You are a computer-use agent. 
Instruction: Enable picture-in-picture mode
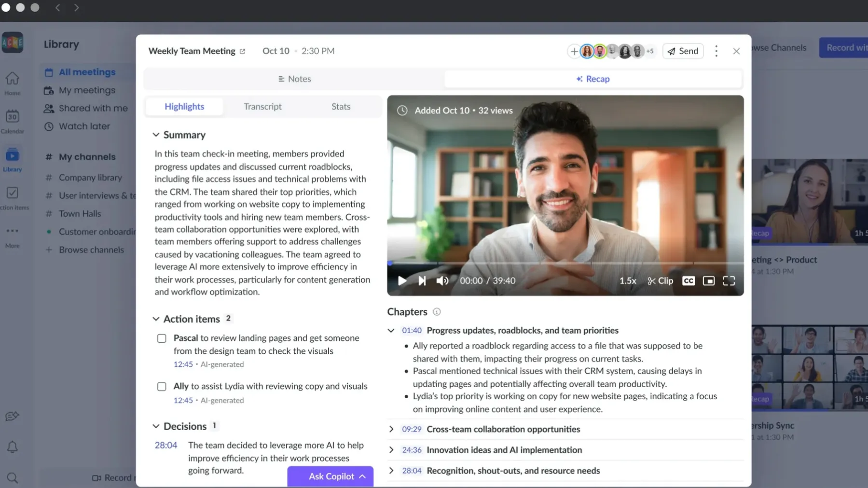(708, 280)
